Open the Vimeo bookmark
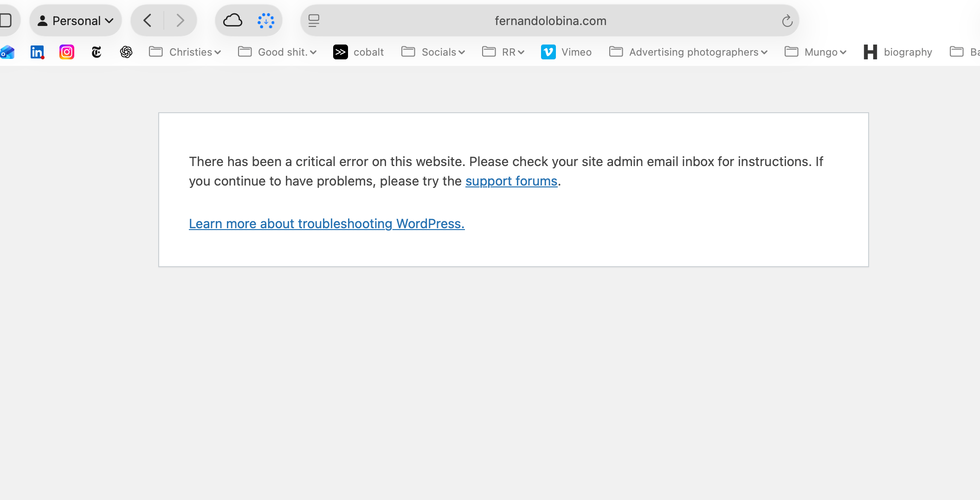 pyautogui.click(x=567, y=52)
